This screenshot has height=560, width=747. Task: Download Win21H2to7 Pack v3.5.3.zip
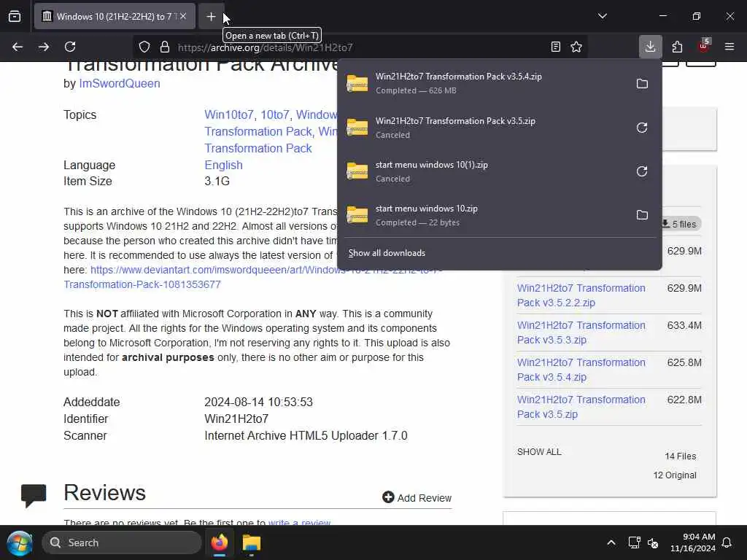[581, 332]
